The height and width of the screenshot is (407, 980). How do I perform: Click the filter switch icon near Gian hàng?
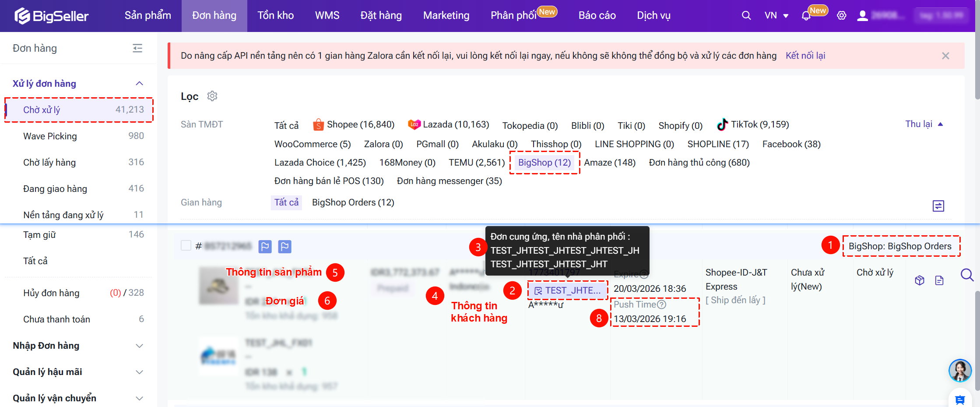pyautogui.click(x=938, y=206)
